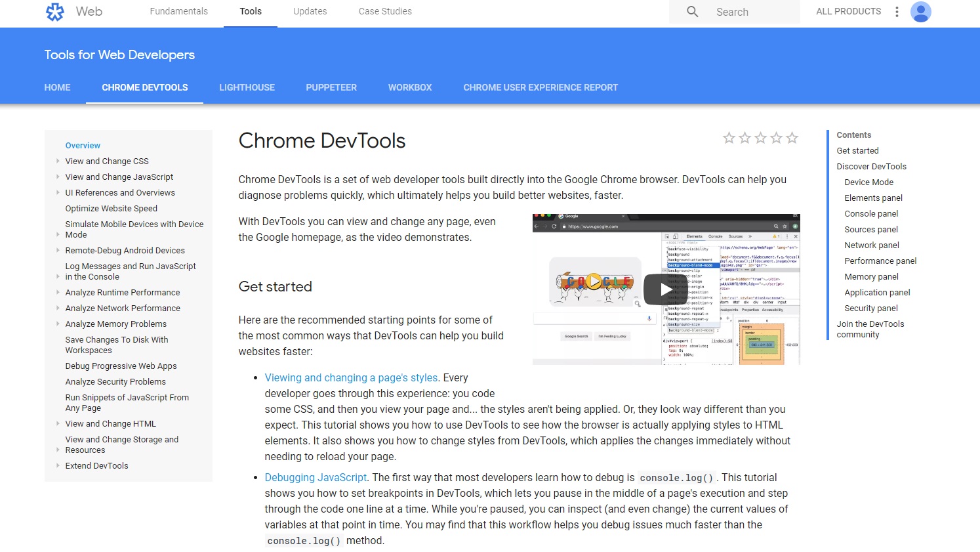Viewport: 980px width, 552px height.
Task: Rate the page four stars
Action: [776, 138]
